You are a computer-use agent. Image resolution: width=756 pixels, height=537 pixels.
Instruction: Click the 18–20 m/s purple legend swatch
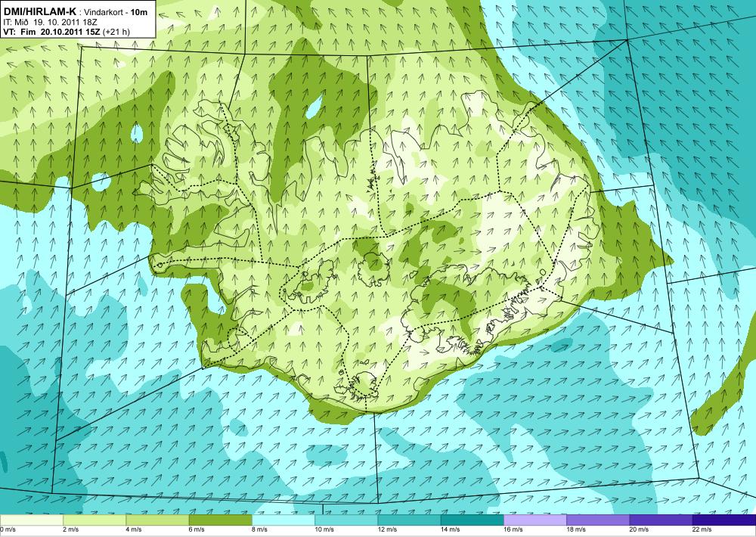click(x=598, y=520)
